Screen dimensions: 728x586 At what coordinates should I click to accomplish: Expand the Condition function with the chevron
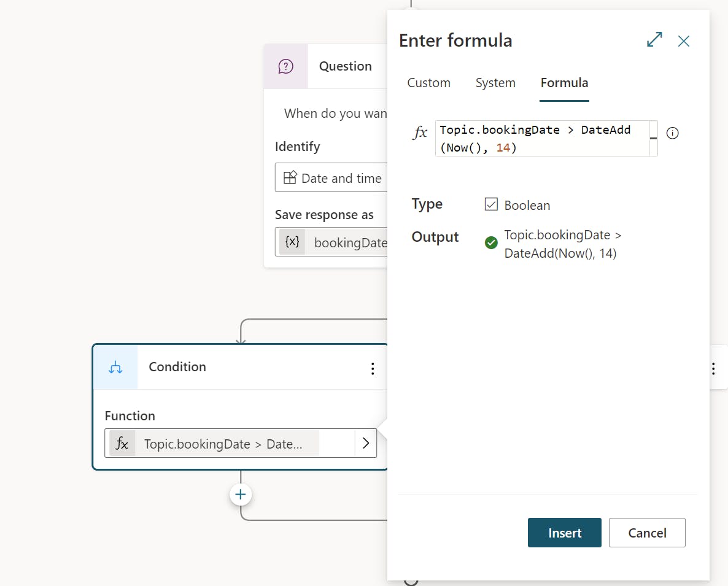click(365, 443)
